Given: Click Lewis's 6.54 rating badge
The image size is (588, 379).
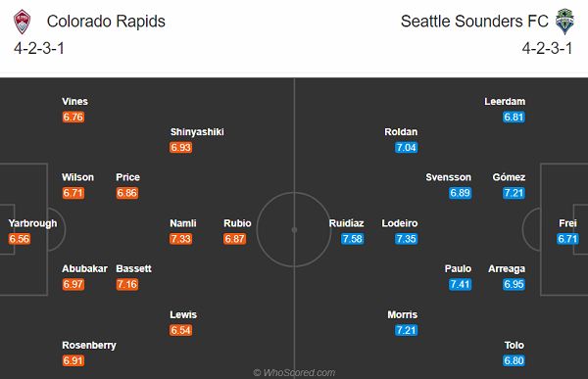Looking at the screenshot, I should [180, 330].
